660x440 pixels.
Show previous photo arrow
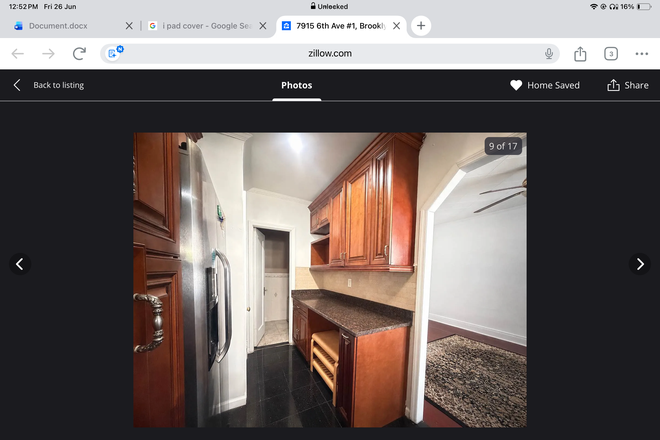click(20, 264)
